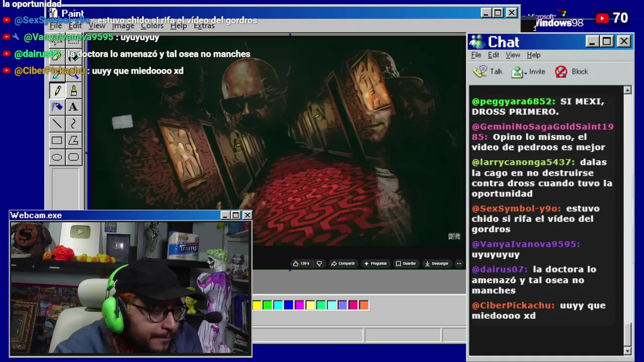Image resolution: width=644 pixels, height=362 pixels.
Task: Click the thumbs-up like icon on video
Action: [x=295, y=263]
